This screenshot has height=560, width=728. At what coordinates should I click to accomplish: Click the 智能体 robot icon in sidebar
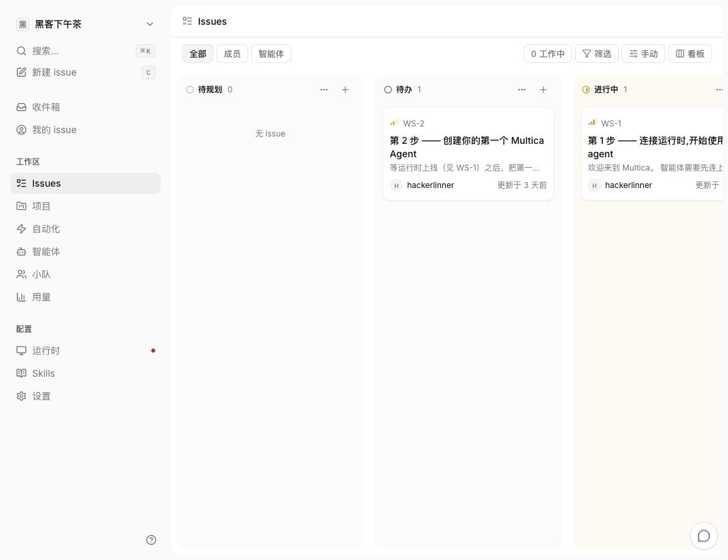click(x=21, y=252)
